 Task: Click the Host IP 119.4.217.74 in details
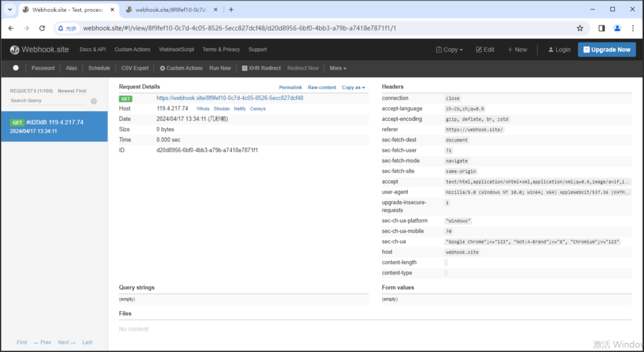[172, 109]
